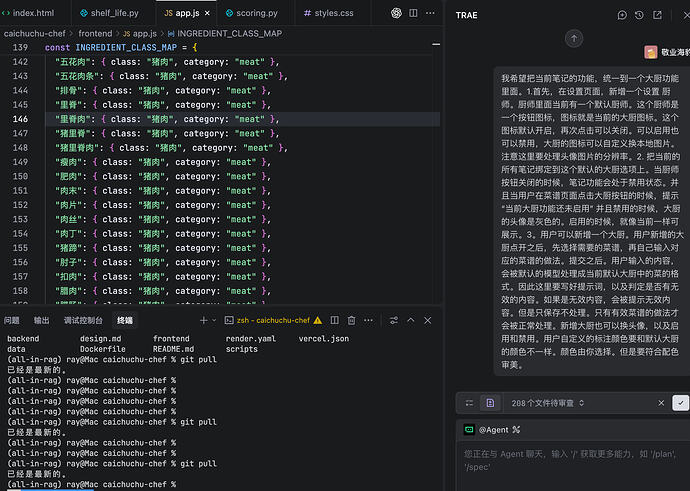690x491 pixels.
Task: Click the "五花肉条" key on line 143
Action: pyautogui.click(x=78, y=76)
